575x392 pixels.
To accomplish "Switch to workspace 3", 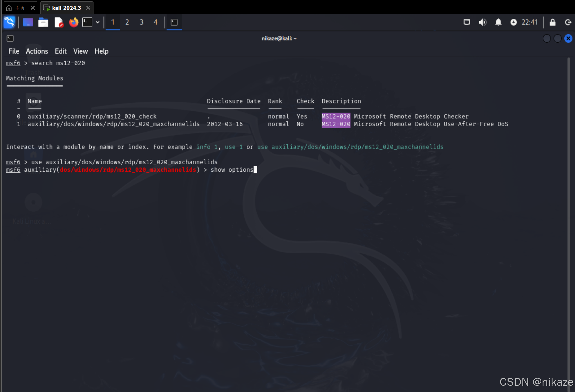I will (141, 22).
